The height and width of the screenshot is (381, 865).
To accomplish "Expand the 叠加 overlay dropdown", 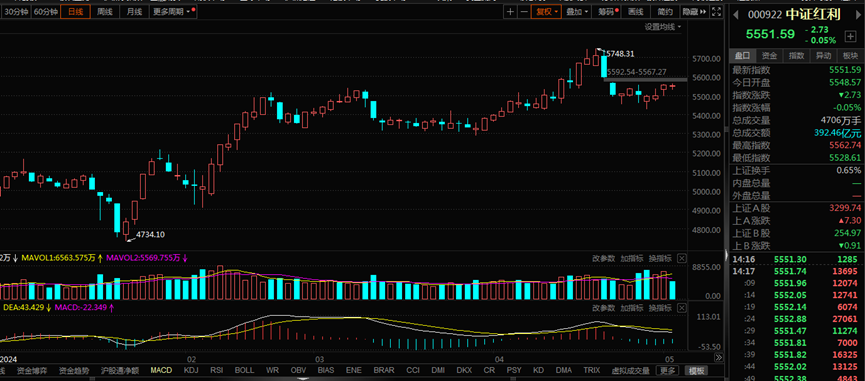I will point(577,12).
